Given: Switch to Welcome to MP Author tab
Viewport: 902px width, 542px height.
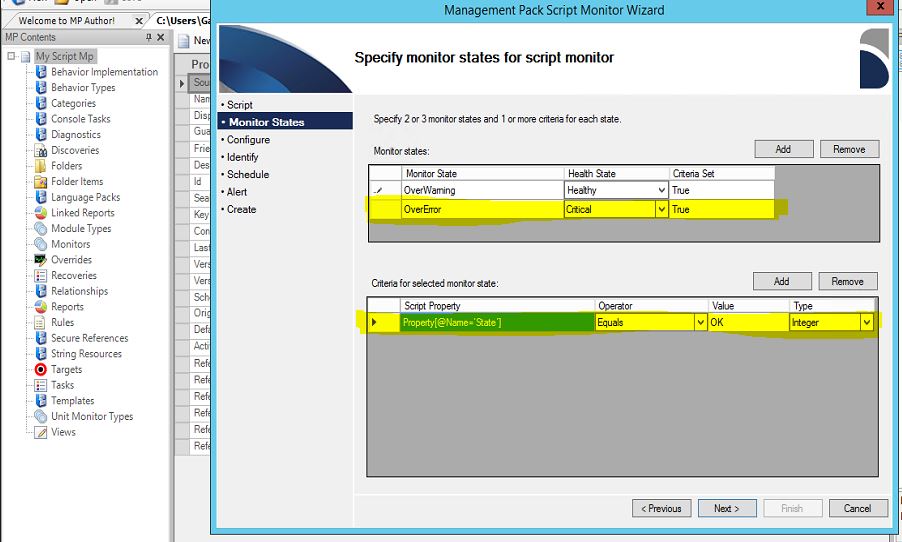Looking at the screenshot, I should tap(67, 21).
